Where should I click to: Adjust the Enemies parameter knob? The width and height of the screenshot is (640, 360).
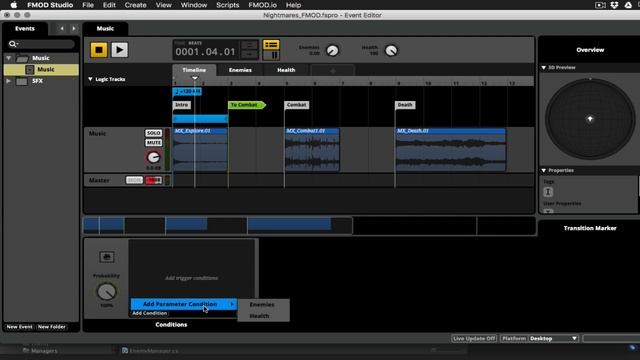pyautogui.click(x=332, y=51)
